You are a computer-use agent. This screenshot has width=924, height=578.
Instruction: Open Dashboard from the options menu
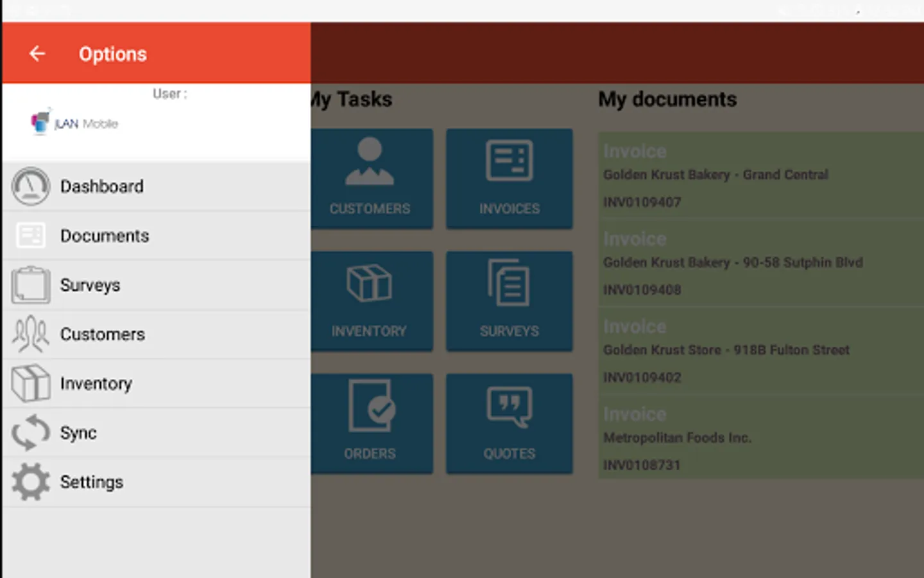pos(157,186)
